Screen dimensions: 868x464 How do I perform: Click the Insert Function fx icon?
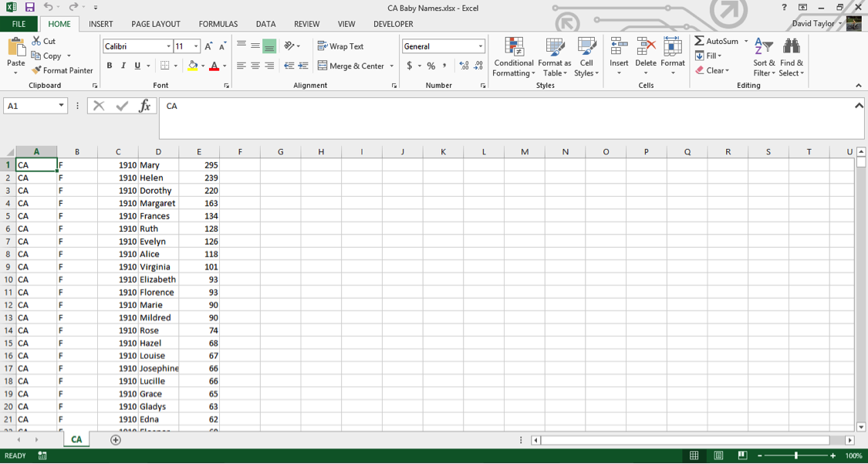[145, 106]
